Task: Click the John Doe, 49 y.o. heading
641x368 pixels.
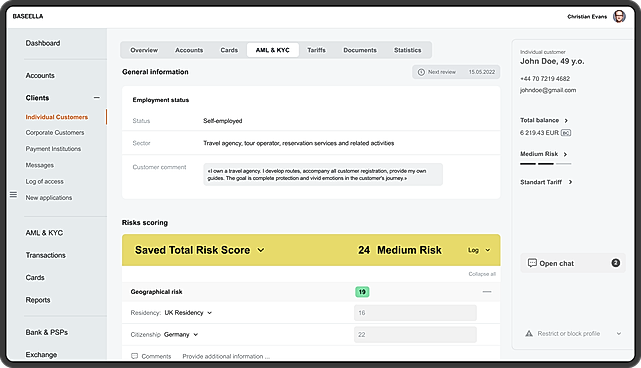Action: pyautogui.click(x=552, y=61)
